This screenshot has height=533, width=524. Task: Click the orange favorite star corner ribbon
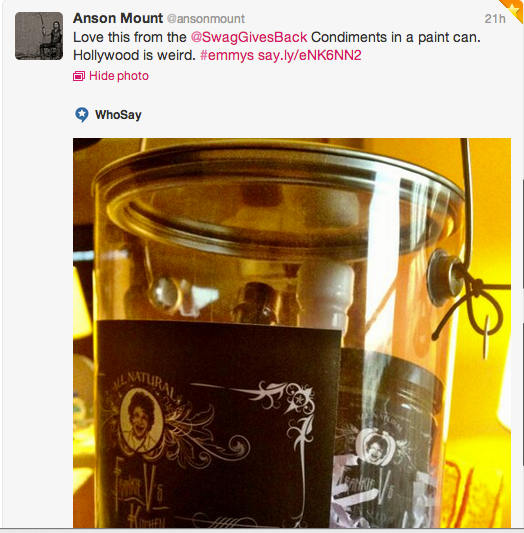[x=514, y=10]
